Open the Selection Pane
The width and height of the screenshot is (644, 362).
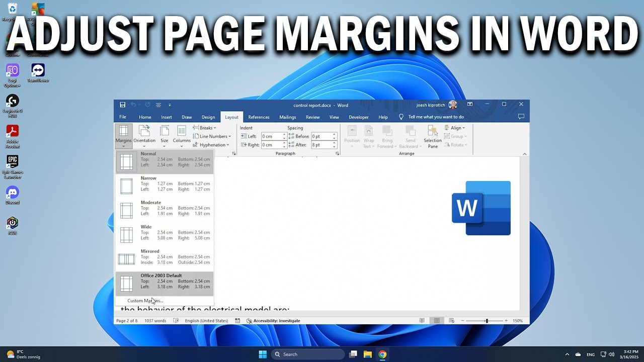pos(433,137)
